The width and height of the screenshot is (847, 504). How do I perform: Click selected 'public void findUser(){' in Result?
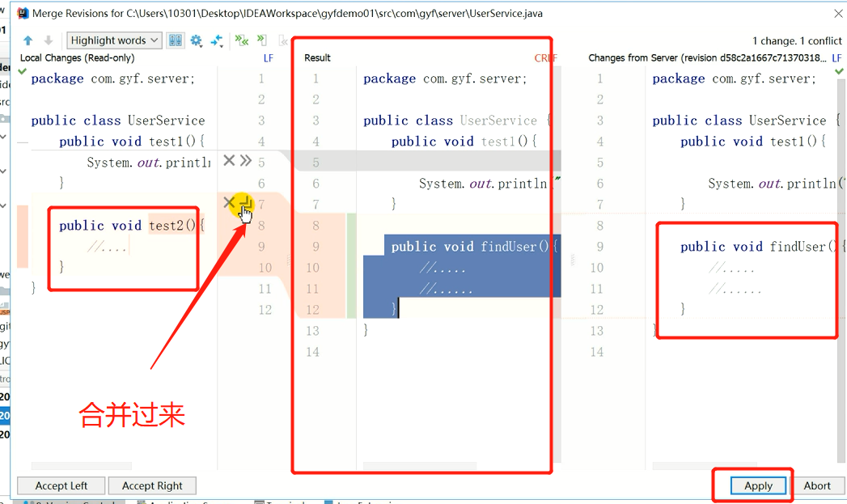point(474,246)
